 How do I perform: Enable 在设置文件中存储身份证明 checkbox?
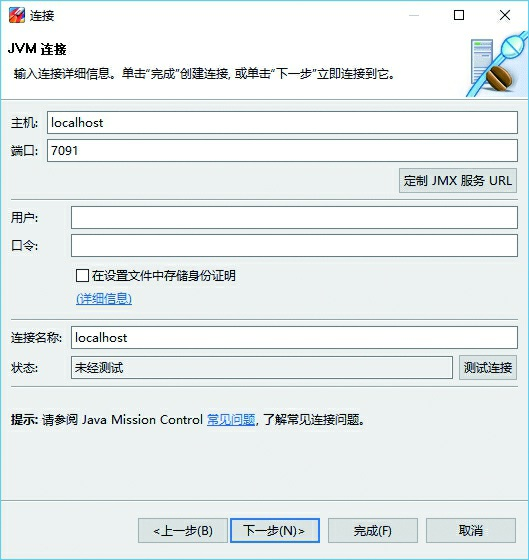82,276
